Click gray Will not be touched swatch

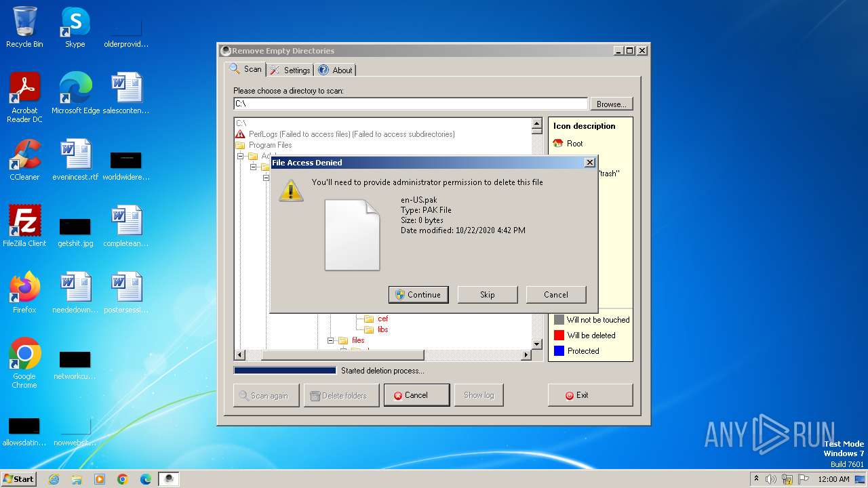559,319
